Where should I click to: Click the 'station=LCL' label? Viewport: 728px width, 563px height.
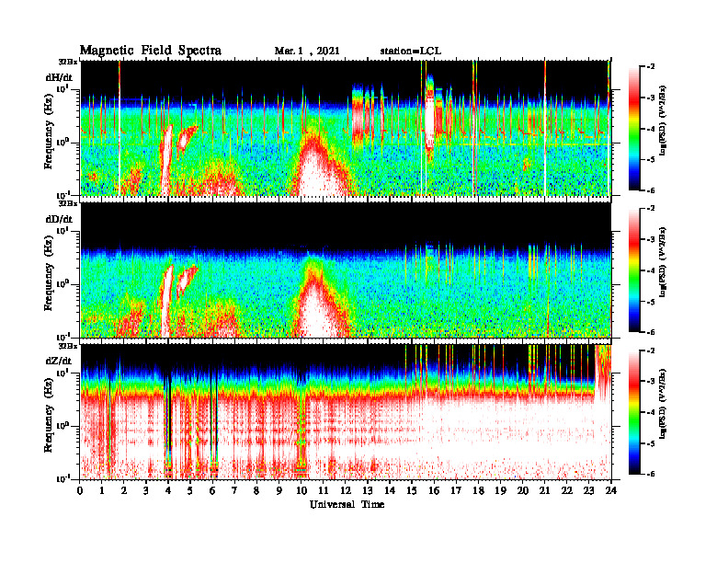tap(411, 52)
